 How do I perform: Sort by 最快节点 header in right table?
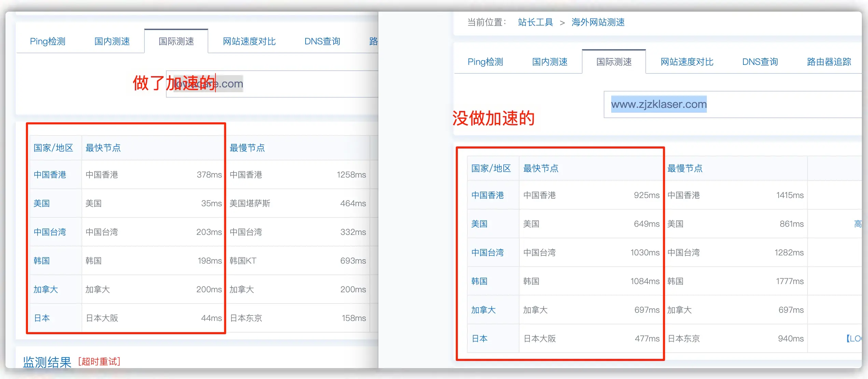point(541,168)
